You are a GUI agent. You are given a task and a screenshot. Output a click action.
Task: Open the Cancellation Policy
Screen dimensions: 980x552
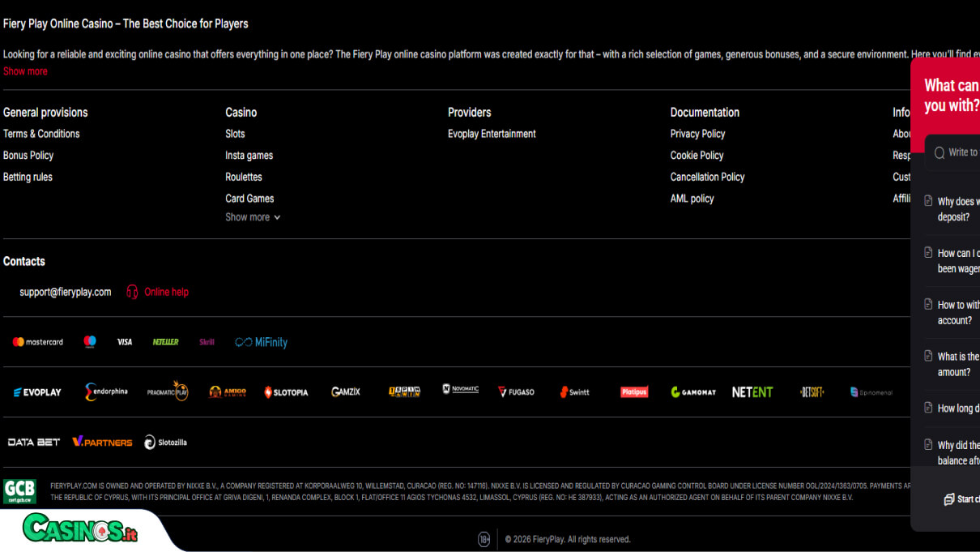coord(707,177)
